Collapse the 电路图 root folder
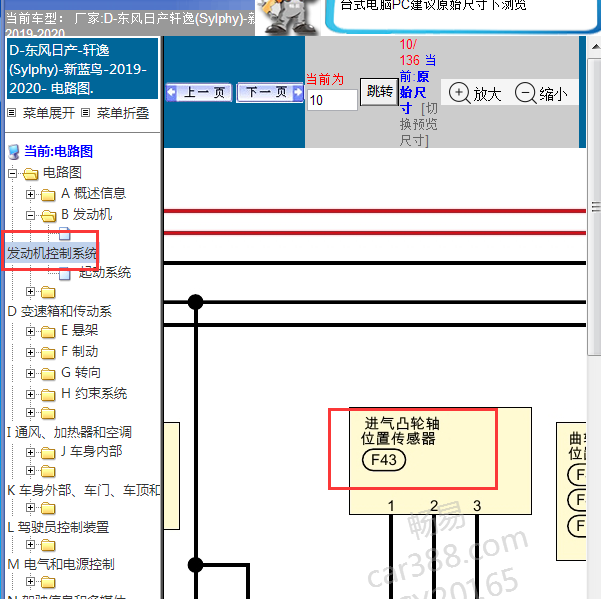The height and width of the screenshot is (599, 601). click(x=12, y=174)
